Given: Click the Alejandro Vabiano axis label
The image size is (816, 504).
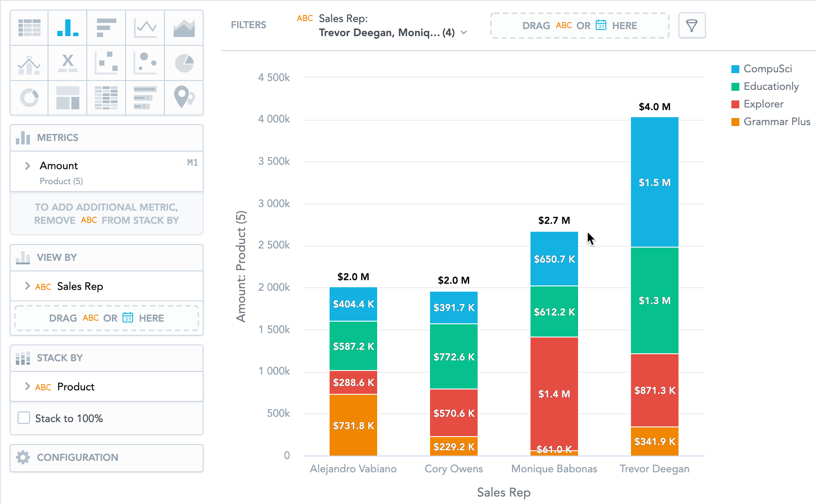Looking at the screenshot, I should pos(353,469).
